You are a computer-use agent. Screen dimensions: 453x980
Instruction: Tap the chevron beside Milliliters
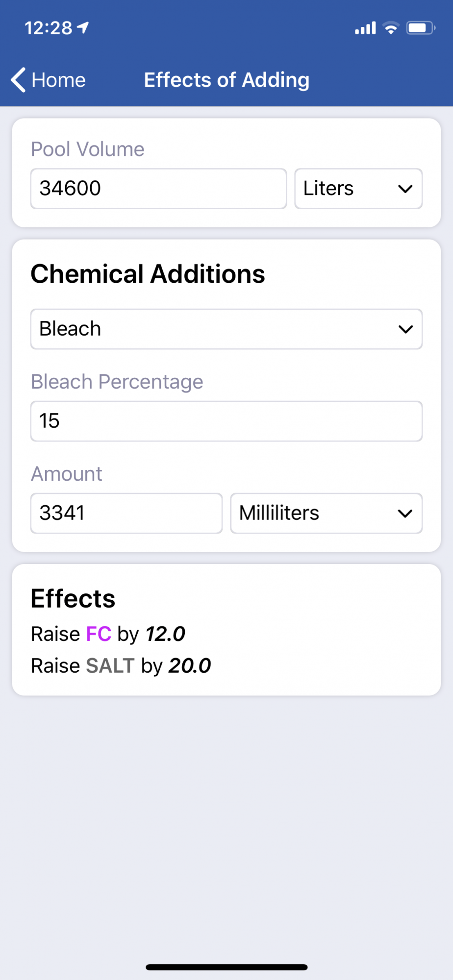click(x=405, y=514)
